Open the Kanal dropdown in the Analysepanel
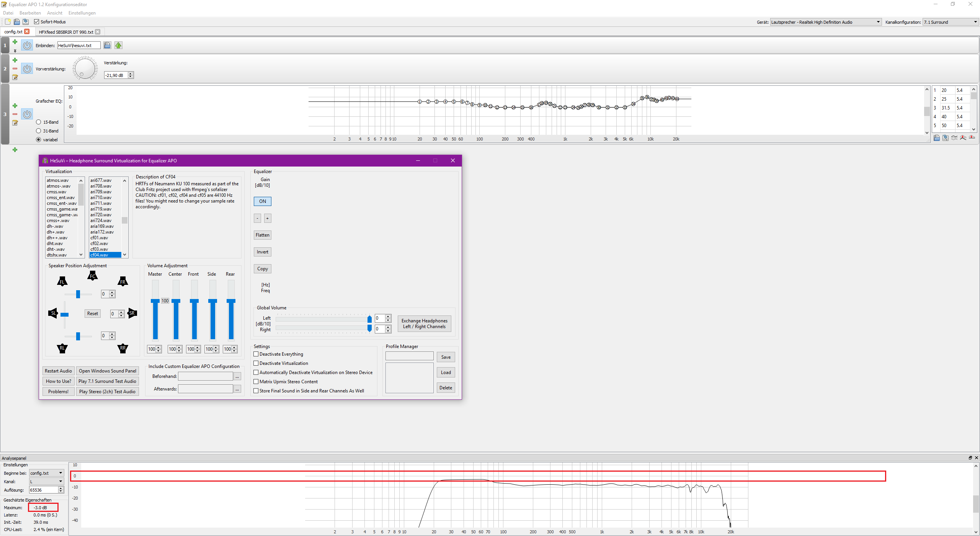This screenshot has height=536, width=980. [46, 482]
